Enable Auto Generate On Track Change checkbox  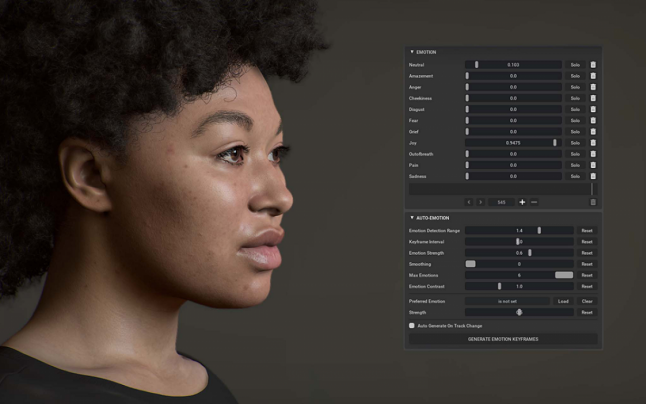pos(412,325)
